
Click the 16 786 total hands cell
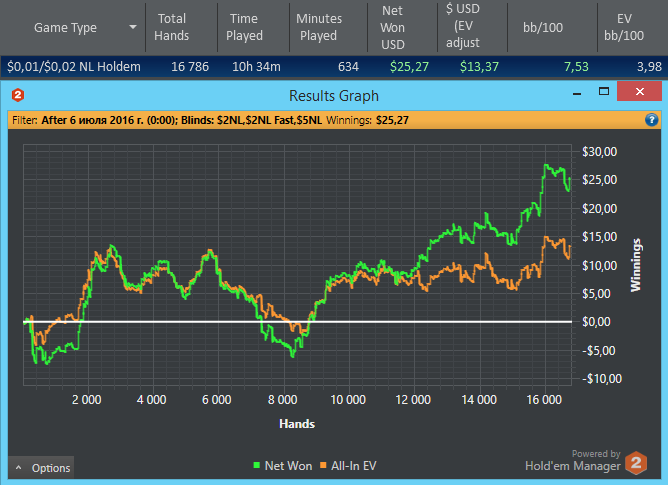(190, 67)
